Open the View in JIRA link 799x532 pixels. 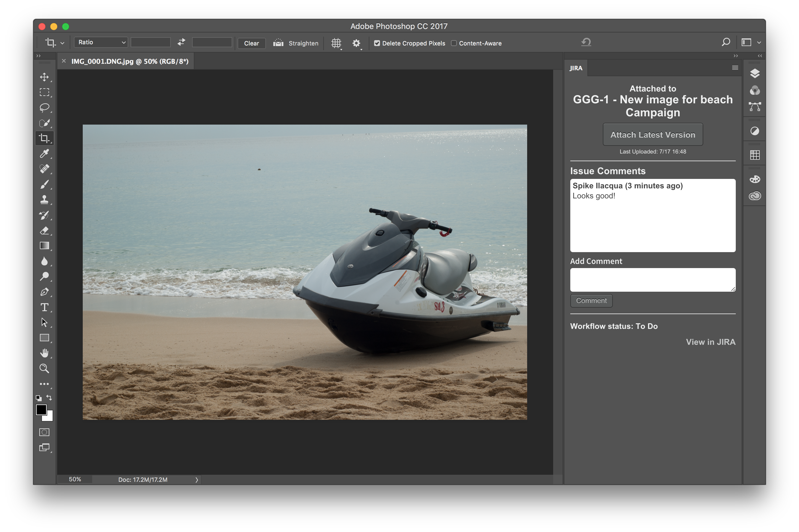(x=710, y=342)
